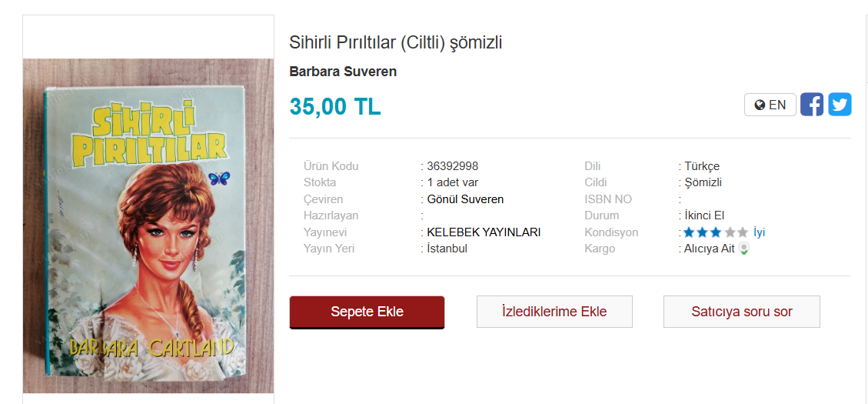868x404 pixels.
Task: Click the Türkçe language value
Action: (702, 166)
